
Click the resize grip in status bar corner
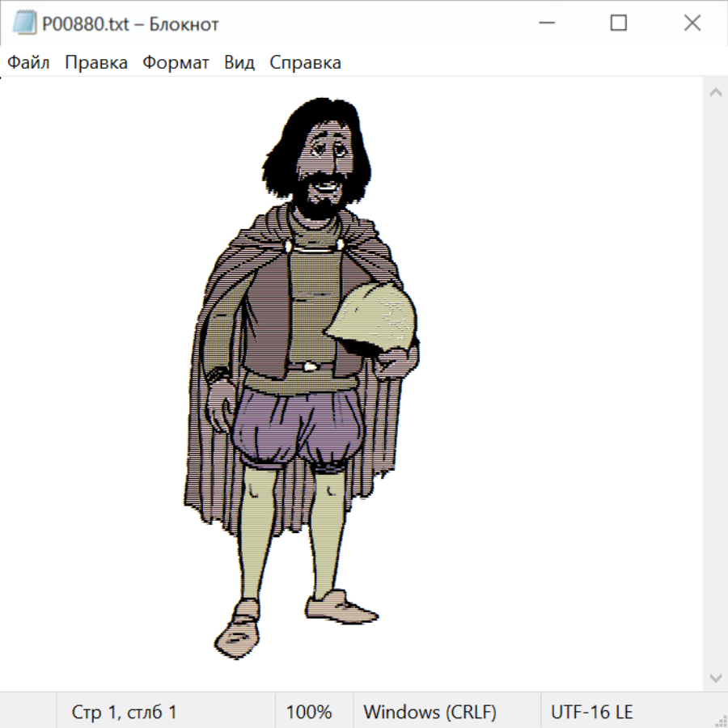pyautogui.click(x=720, y=719)
